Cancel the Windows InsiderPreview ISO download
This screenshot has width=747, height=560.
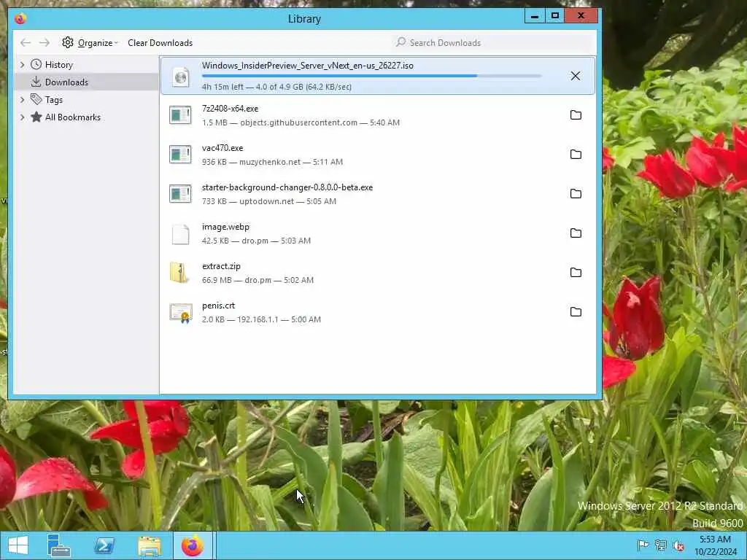[576, 76]
